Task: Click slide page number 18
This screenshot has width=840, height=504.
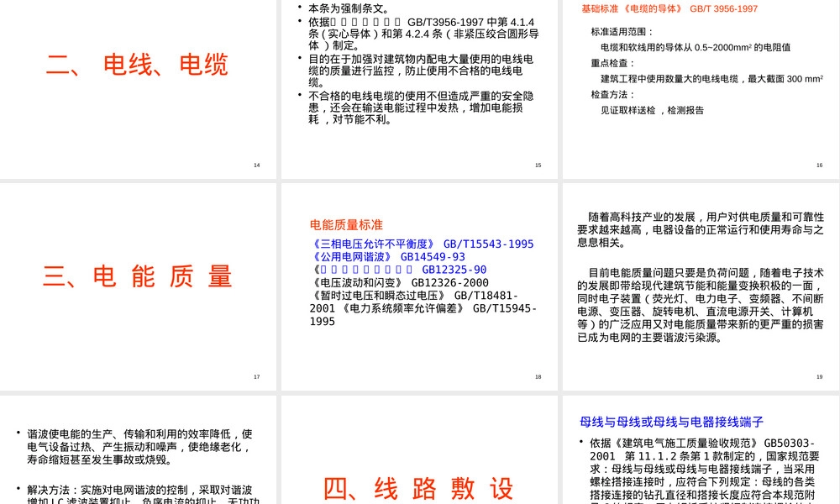Action: [538, 376]
